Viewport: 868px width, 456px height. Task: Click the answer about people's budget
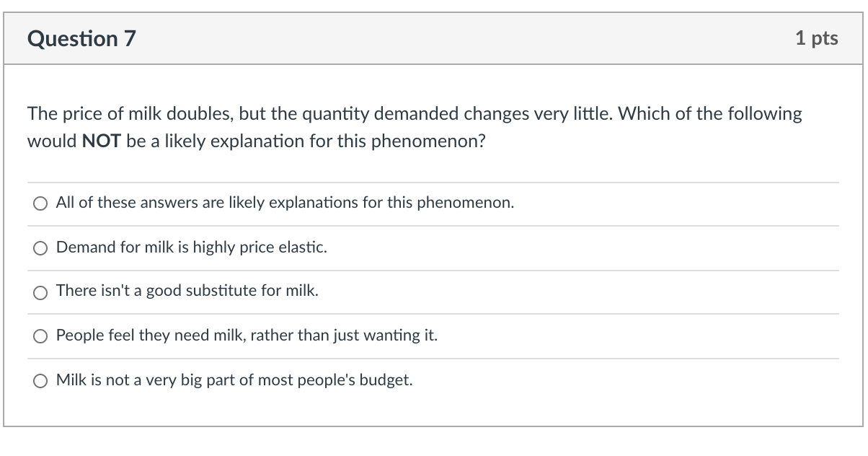point(234,380)
